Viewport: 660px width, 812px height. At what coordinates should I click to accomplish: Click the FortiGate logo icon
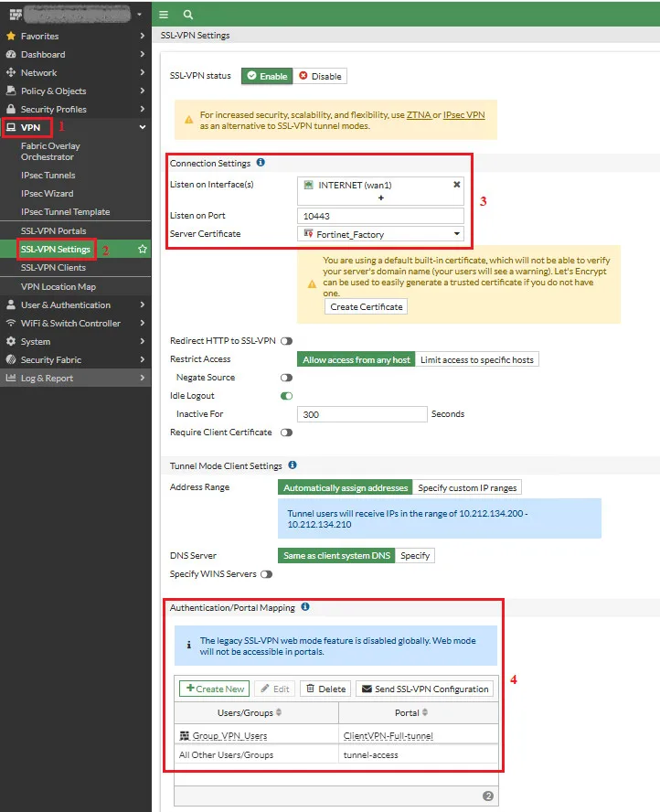pyautogui.click(x=16, y=15)
